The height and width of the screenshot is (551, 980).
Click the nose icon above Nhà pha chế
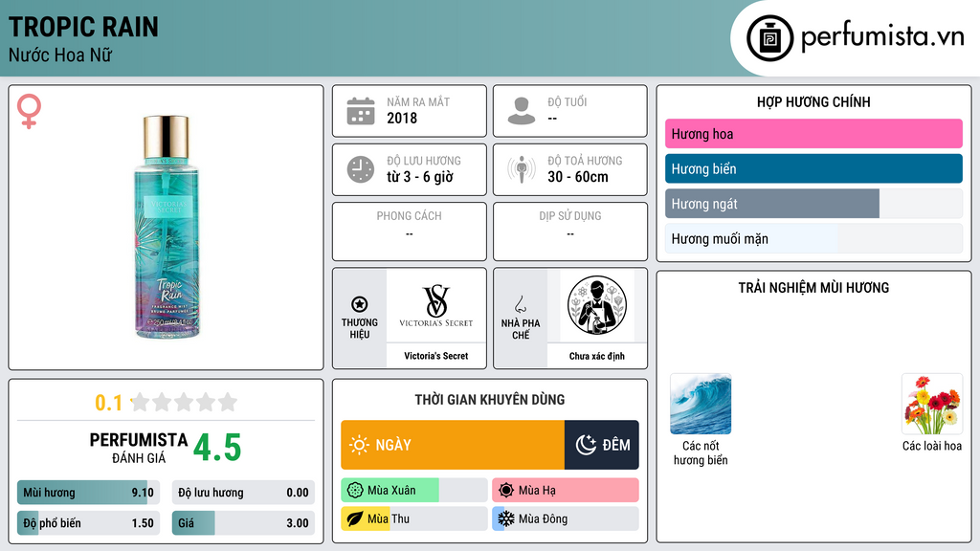(520, 304)
